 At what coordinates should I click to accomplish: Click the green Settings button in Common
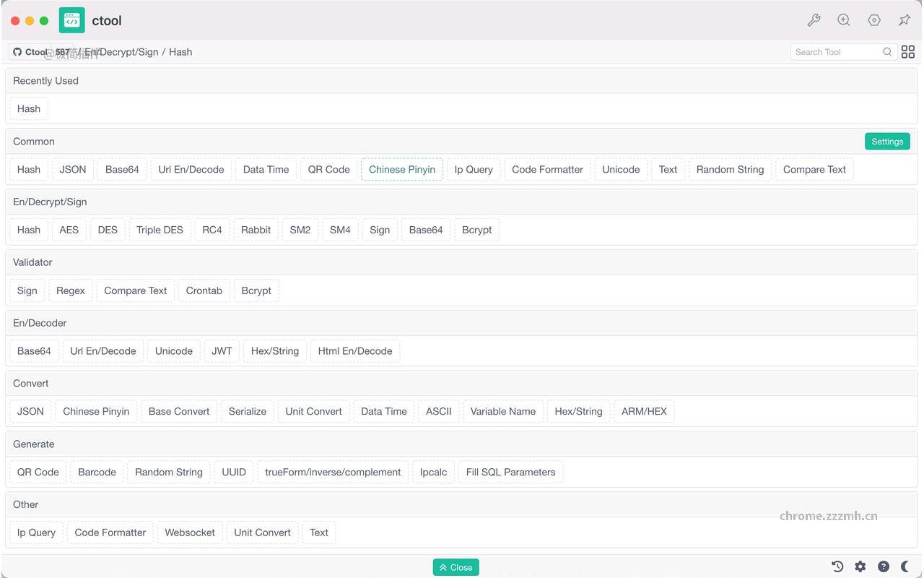click(887, 142)
